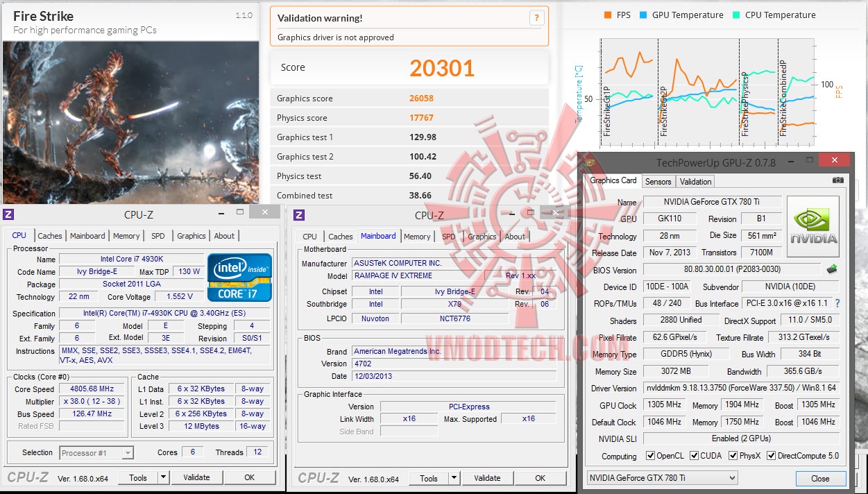Viewport: 868px width, 494px height.
Task: Toggle the DirectCompute 5.0 checkbox
Action: (x=771, y=456)
